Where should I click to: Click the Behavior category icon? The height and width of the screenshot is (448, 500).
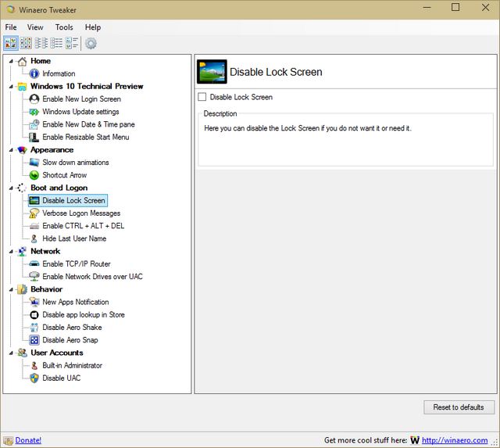pos(23,289)
